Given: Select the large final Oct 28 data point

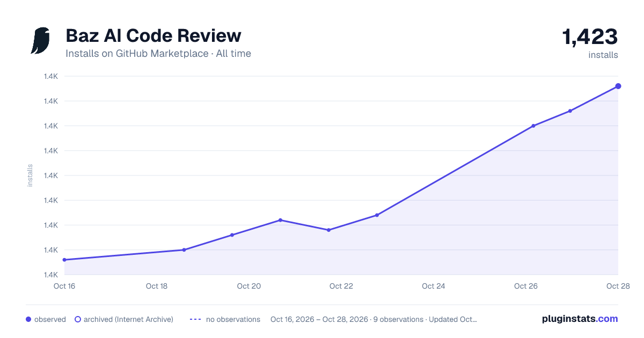Looking at the screenshot, I should coord(618,86).
